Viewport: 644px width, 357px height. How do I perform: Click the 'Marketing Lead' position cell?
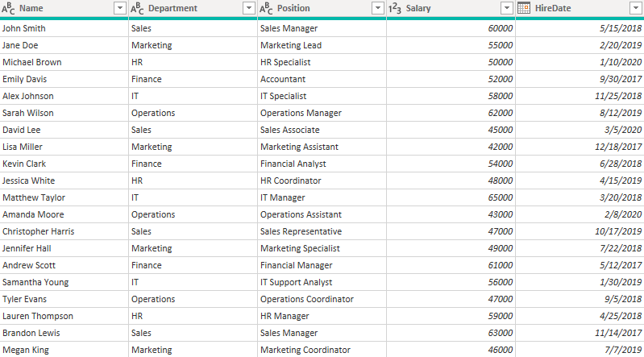coord(322,45)
